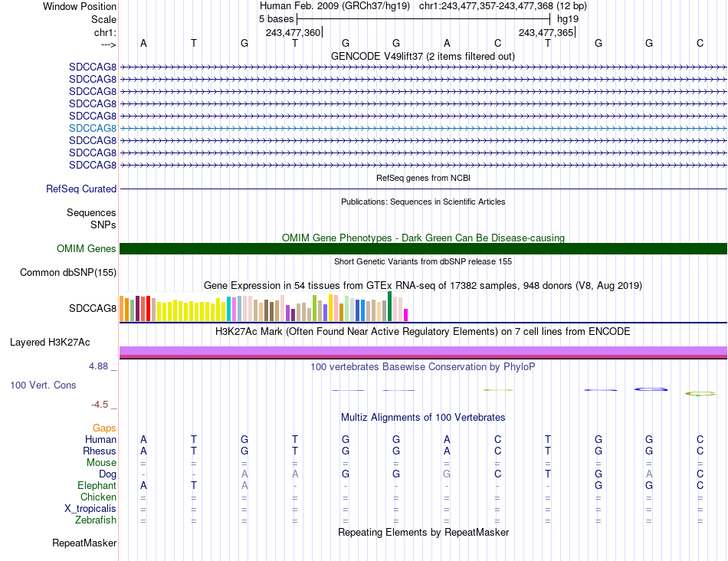Click the RepeatMasker track label
The width and height of the screenshot is (728, 561).
pyautogui.click(x=84, y=543)
